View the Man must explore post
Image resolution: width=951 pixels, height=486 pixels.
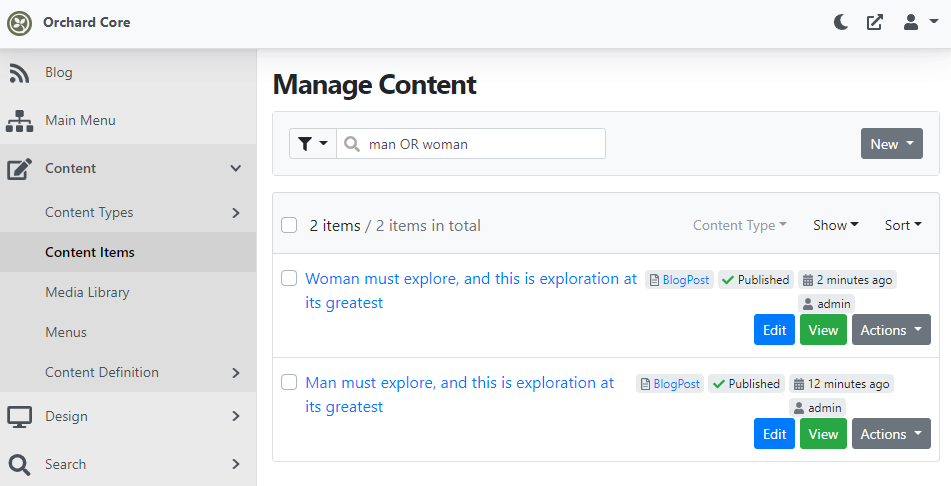823,434
